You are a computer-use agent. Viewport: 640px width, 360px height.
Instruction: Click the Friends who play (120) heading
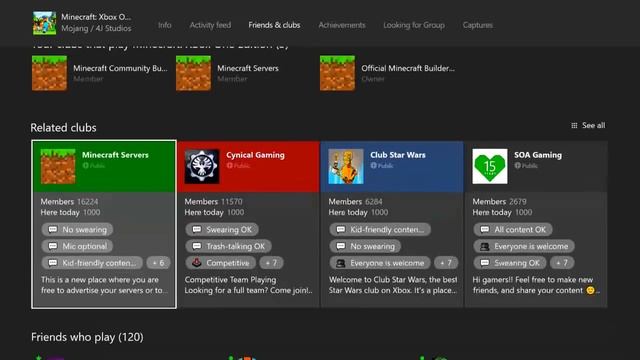87,337
